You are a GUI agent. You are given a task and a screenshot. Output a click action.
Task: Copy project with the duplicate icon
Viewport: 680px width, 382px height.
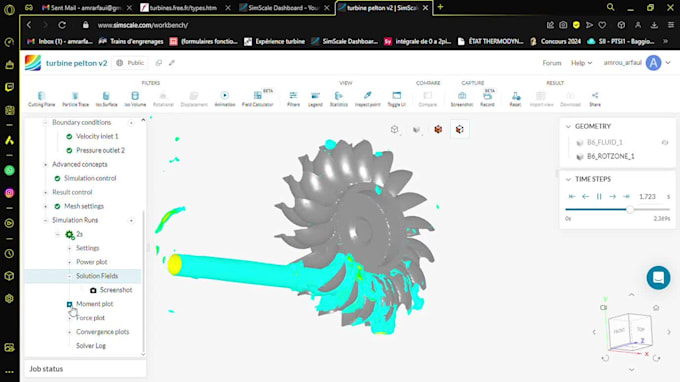[x=159, y=63]
